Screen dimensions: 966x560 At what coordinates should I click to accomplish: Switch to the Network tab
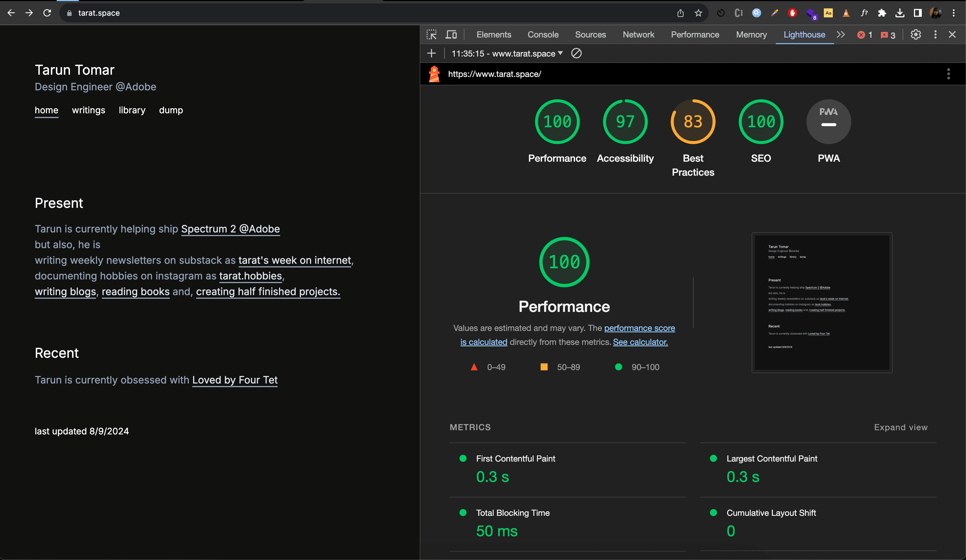point(638,34)
